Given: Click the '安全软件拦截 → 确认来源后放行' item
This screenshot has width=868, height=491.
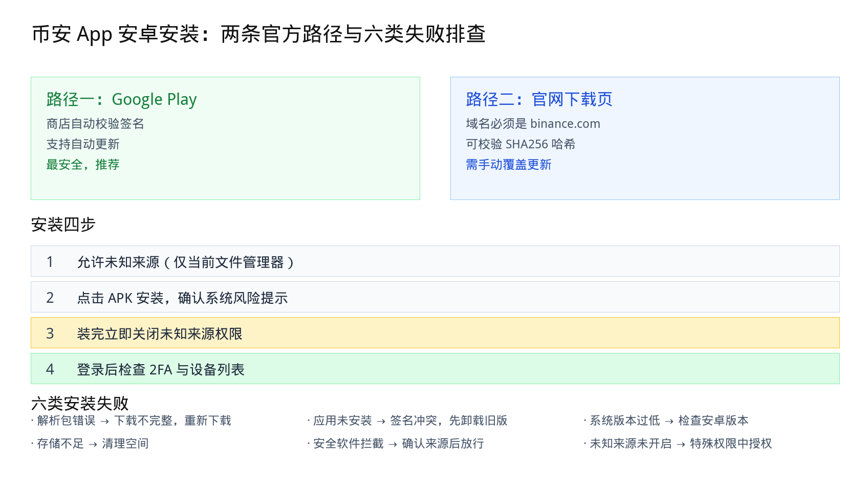Looking at the screenshot, I should point(396,443).
